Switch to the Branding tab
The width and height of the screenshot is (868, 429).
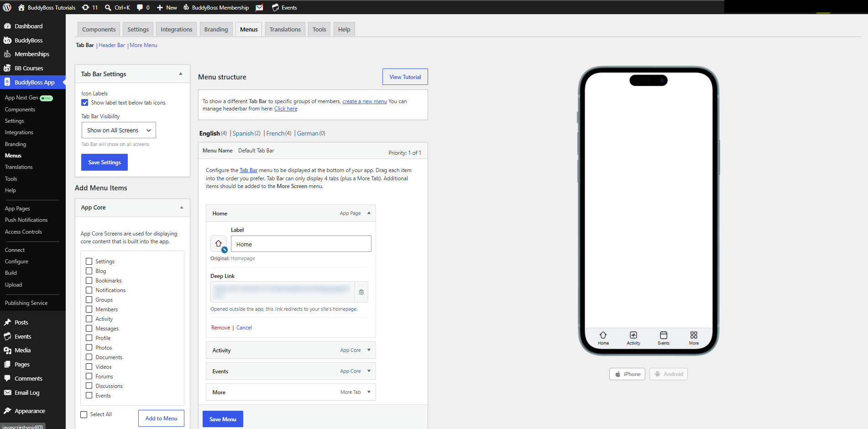pos(216,29)
